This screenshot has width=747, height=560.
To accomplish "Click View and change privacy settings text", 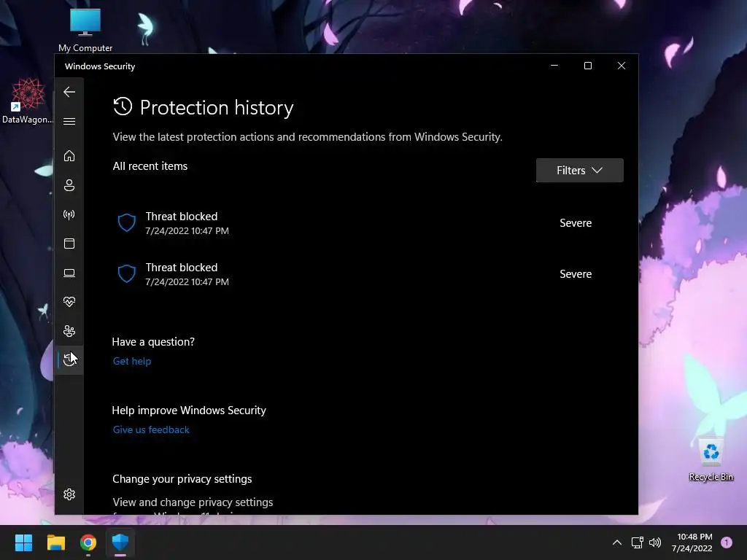I will pos(193,502).
